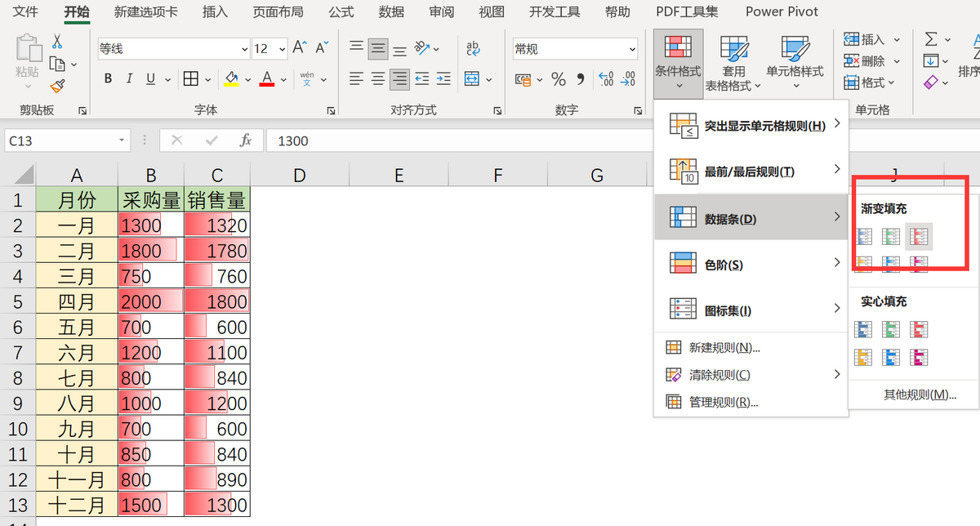This screenshot has height=526, width=980.
Task: Choose the gradient red data bar
Action: (x=920, y=237)
